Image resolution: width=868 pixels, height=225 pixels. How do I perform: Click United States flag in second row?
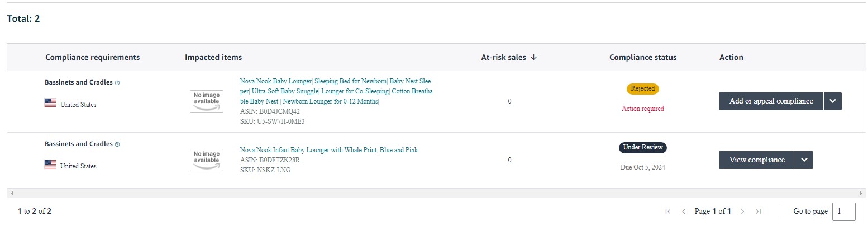(50, 165)
